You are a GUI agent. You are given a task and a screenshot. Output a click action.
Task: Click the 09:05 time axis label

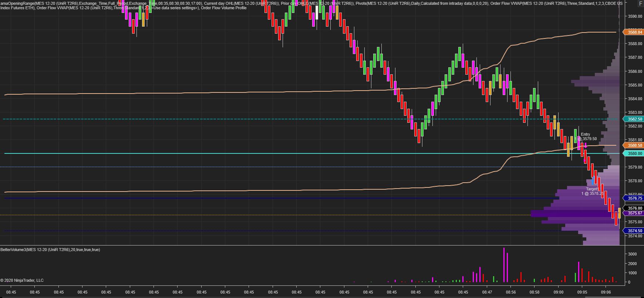point(582,292)
